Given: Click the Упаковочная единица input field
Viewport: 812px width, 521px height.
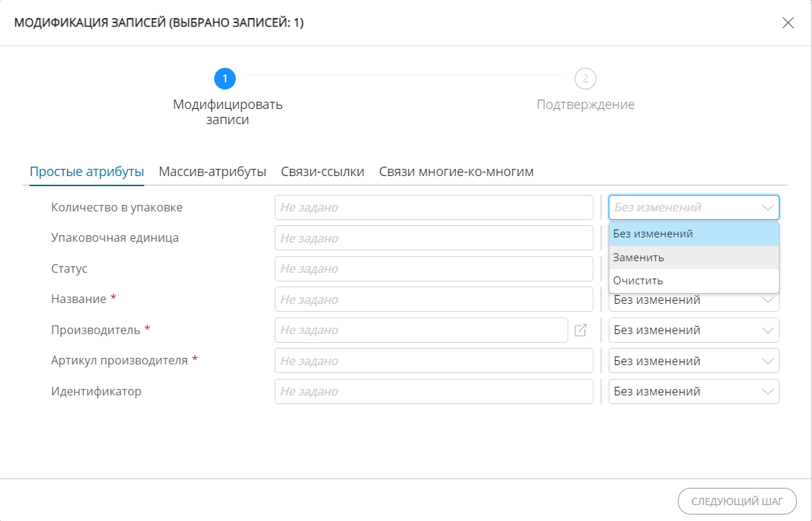Looking at the screenshot, I should (433, 238).
